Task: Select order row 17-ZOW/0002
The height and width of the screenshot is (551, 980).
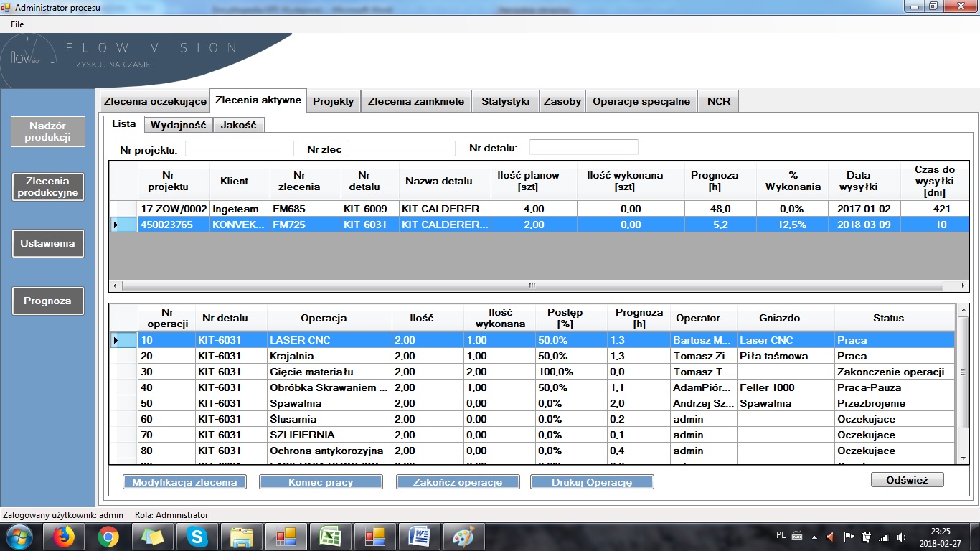Action: click(539, 209)
